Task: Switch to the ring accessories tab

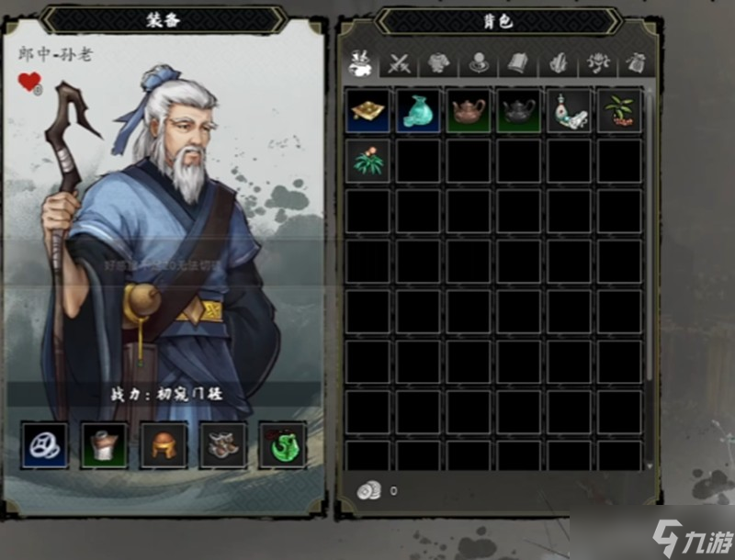Action: click(x=479, y=63)
